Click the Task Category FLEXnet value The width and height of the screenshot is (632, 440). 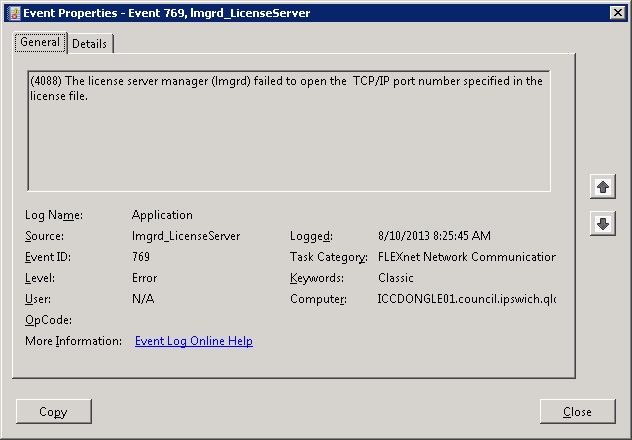pos(466,257)
